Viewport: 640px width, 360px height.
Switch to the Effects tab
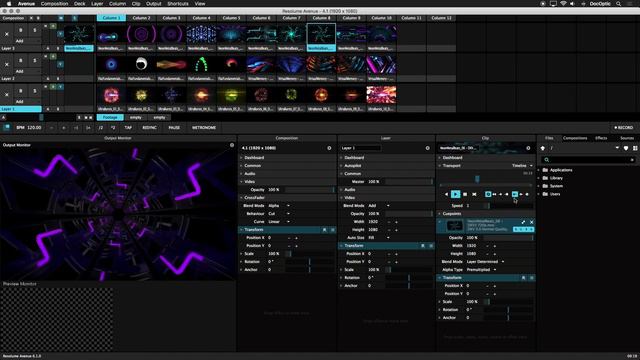pyautogui.click(x=601, y=138)
